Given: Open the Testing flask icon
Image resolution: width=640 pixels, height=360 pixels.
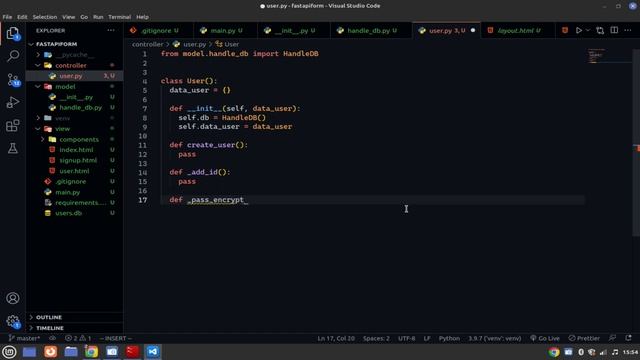Looking at the screenshot, I should coord(13,148).
